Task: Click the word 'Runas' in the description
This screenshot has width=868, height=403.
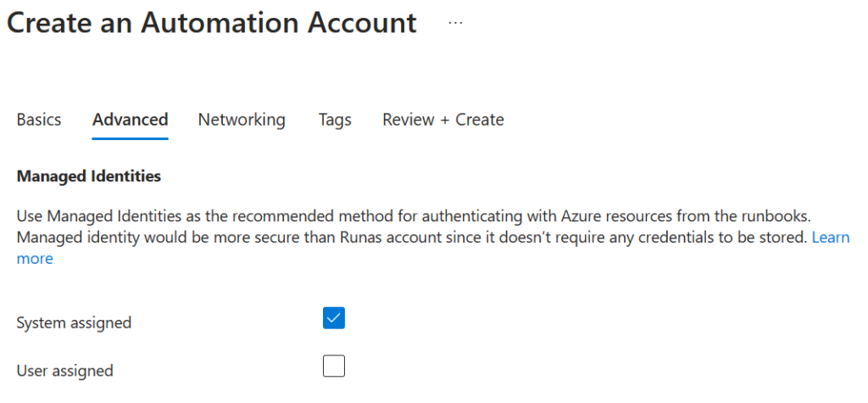Action: point(352,238)
